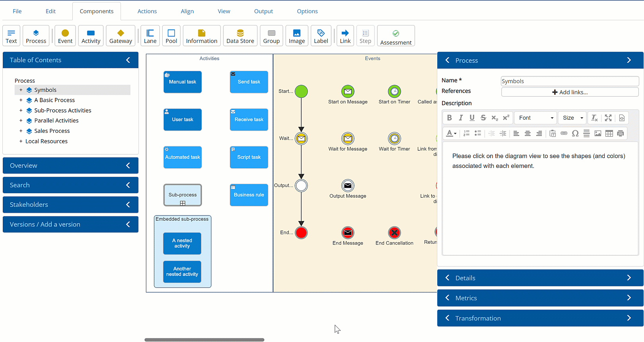The width and height of the screenshot is (644, 342).
Task: Insert a table in description
Action: 609,134
